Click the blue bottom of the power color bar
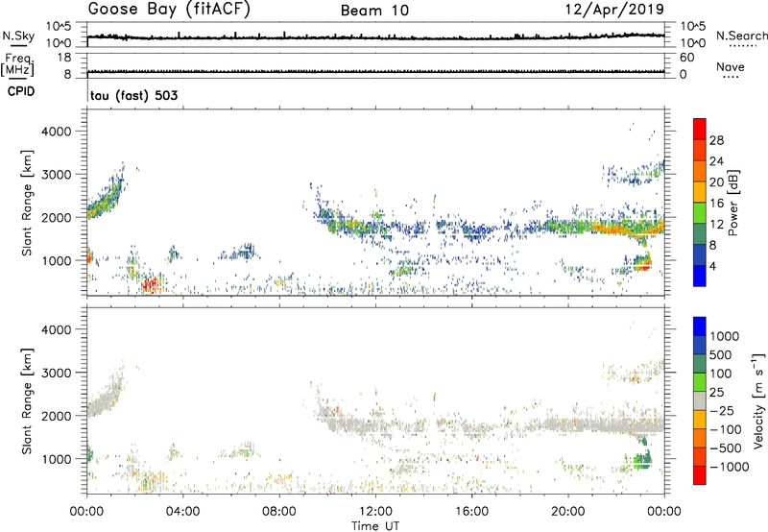Screen dimensions: 768x532 (700, 277)
